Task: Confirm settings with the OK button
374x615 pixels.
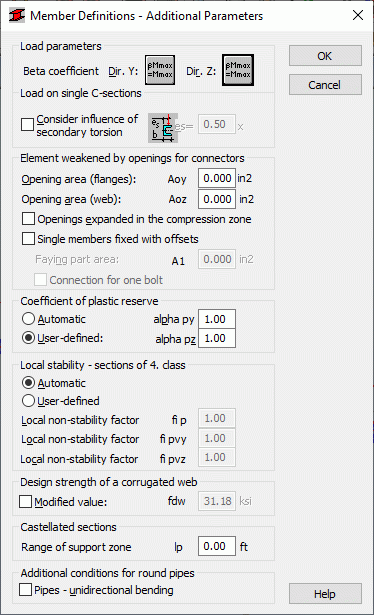Action: point(325,56)
